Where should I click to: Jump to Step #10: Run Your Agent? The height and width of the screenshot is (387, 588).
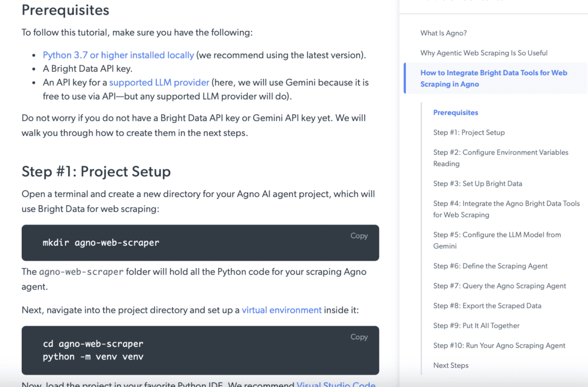tap(499, 346)
